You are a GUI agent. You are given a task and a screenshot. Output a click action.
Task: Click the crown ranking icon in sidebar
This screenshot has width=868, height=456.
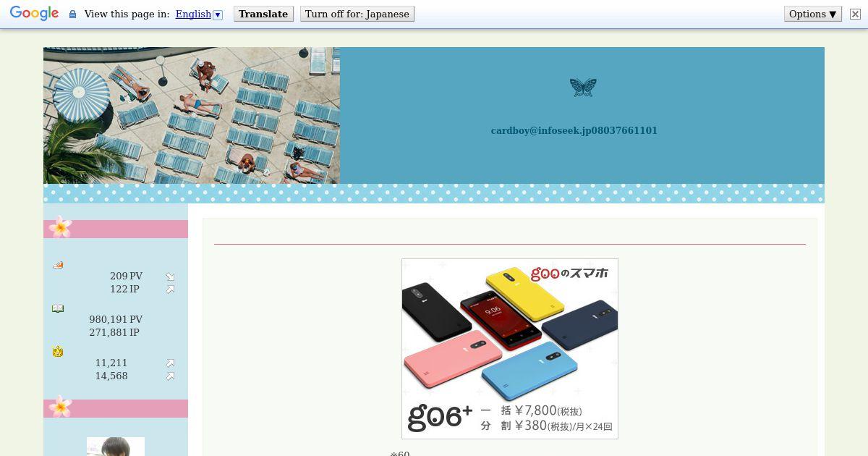(x=58, y=352)
